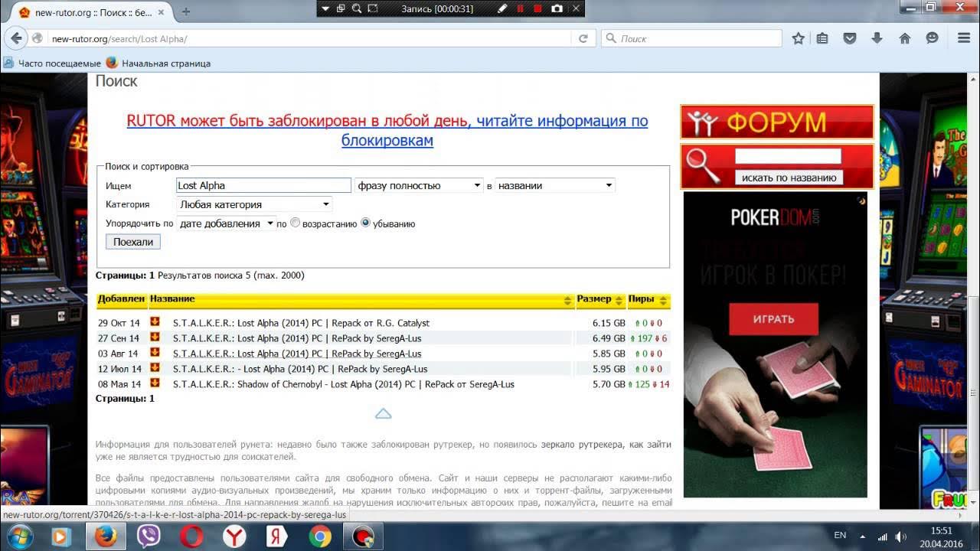The height and width of the screenshot is (551, 980).
Task: Go to the home page icon
Action: (905, 38)
